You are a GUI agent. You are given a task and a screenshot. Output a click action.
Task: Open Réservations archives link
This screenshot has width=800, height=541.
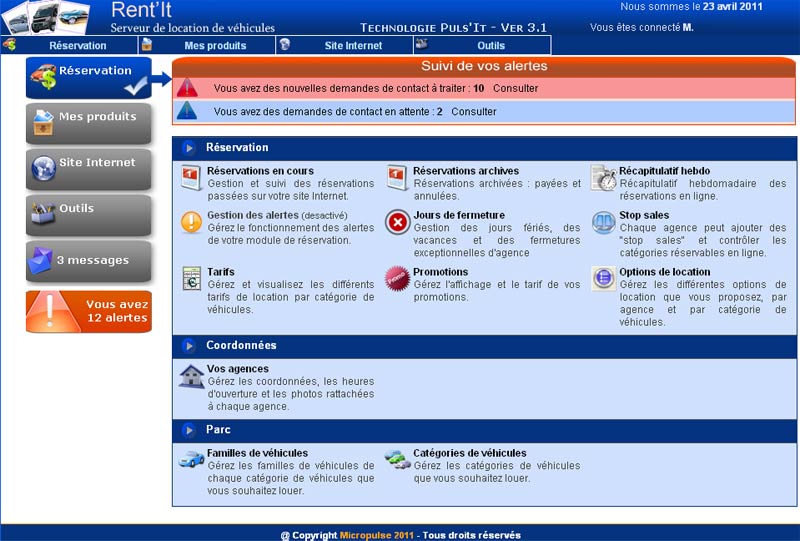pos(466,171)
